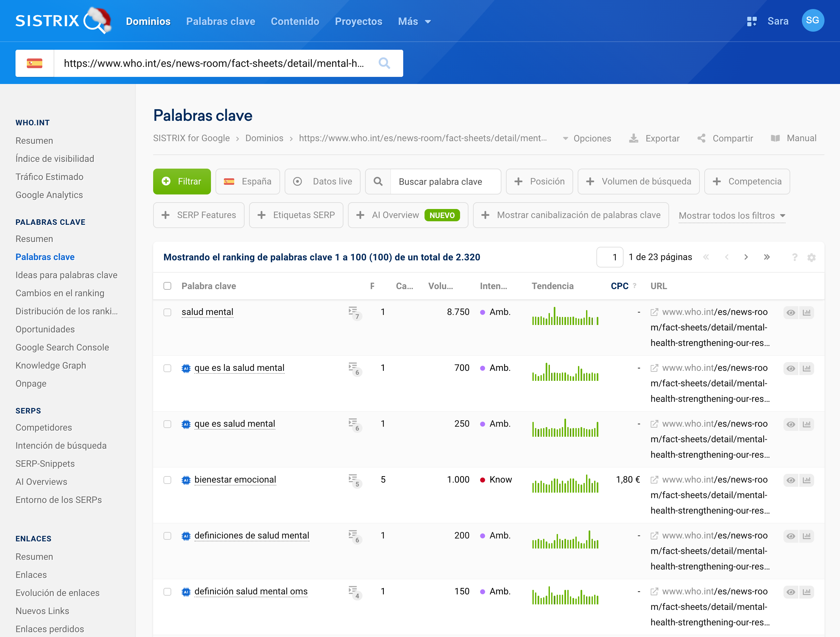
Task: Switch to Contenido in top navigation
Action: (x=295, y=21)
